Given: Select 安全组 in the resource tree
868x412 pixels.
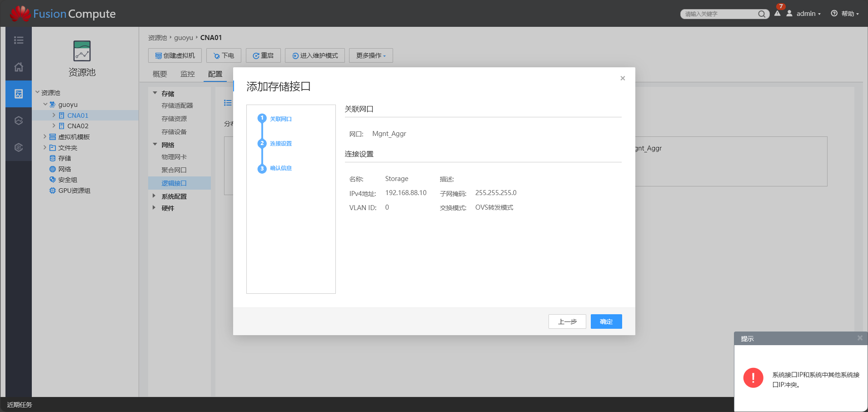Looking at the screenshot, I should (68, 180).
